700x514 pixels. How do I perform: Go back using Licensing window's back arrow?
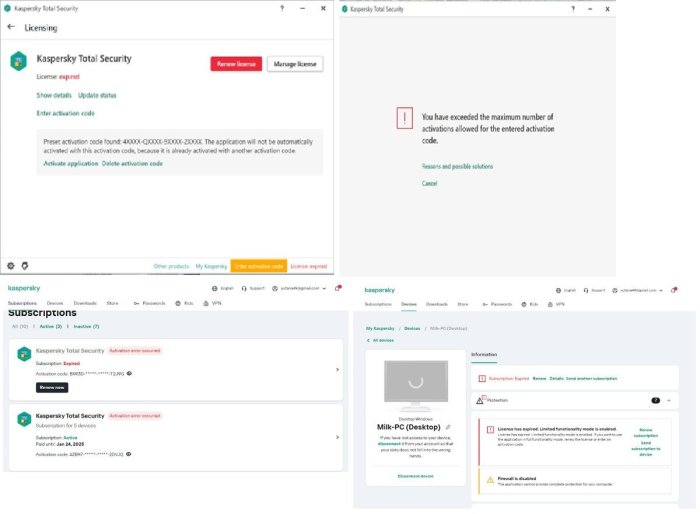coord(11,27)
